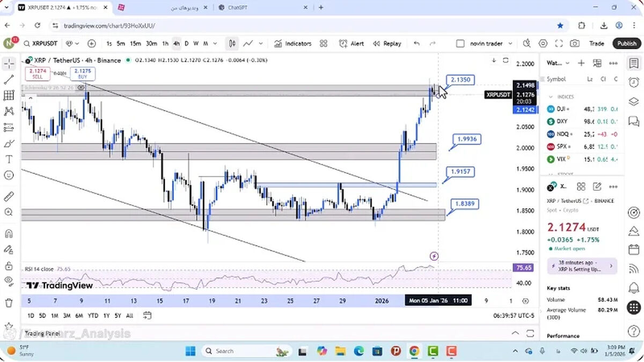Open Windows Start menu
Image resolution: width=644 pixels, height=362 pixels.
pyautogui.click(x=191, y=351)
